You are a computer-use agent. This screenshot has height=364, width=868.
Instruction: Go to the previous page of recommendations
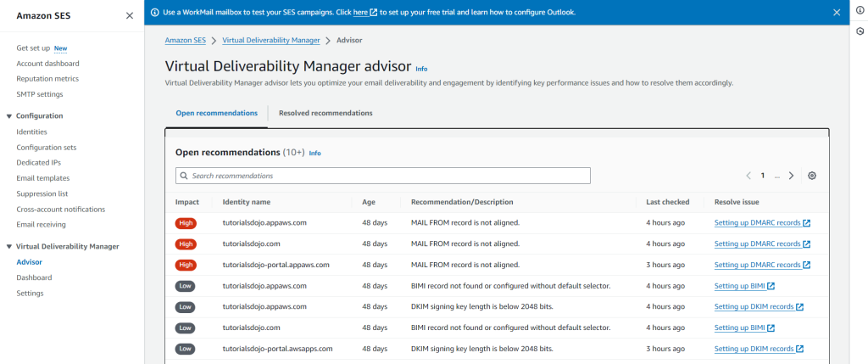coord(748,176)
